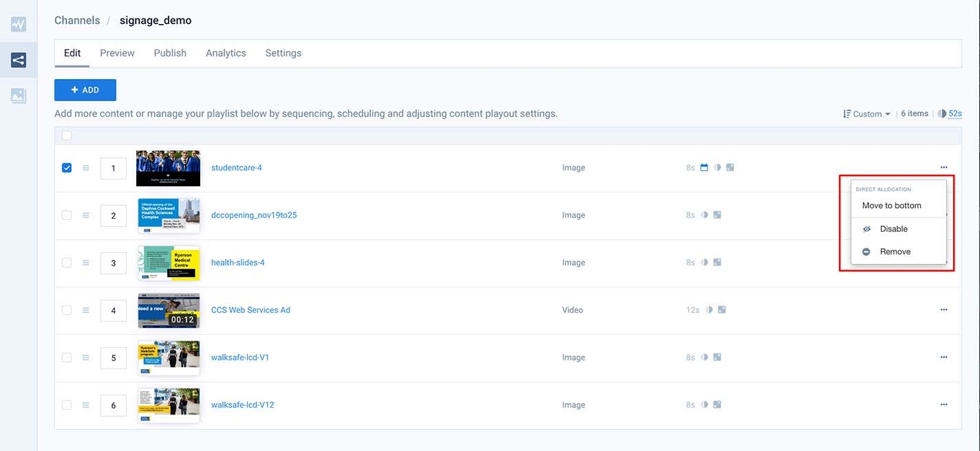980x451 pixels.
Task: Tick the checkbox for dccopening_nov19to25
Action: [x=67, y=215]
